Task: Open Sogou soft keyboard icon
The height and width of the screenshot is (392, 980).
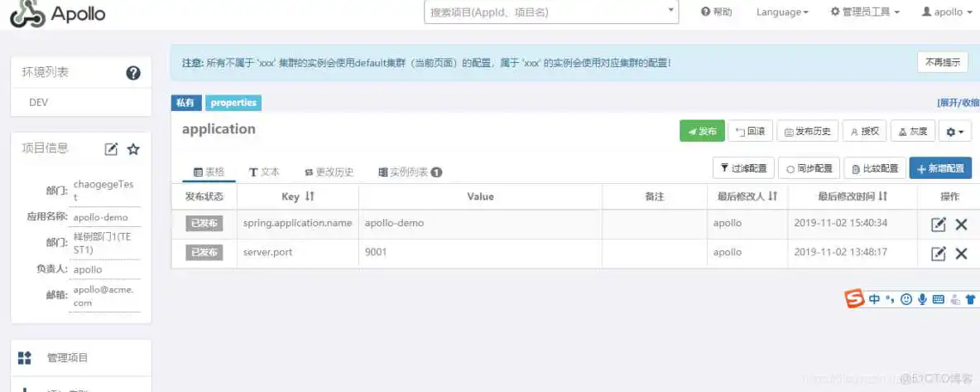Action: (938, 299)
